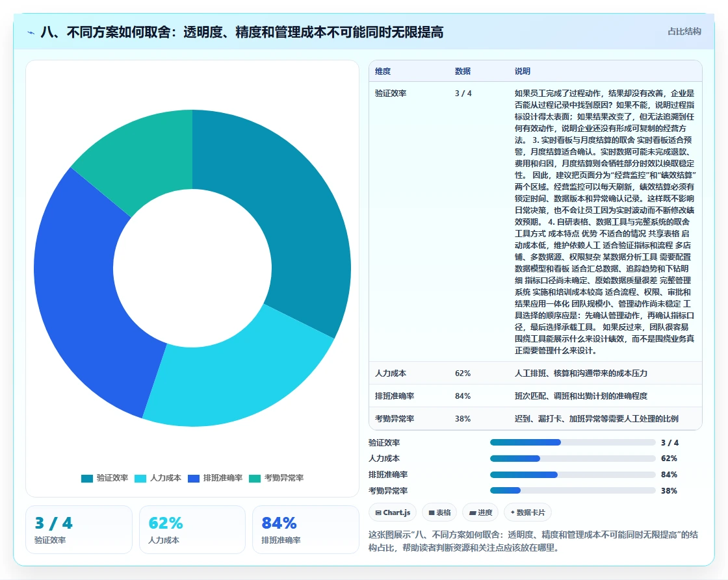
Task: Click the 验证效率 label in the legend
Action: click(112, 478)
